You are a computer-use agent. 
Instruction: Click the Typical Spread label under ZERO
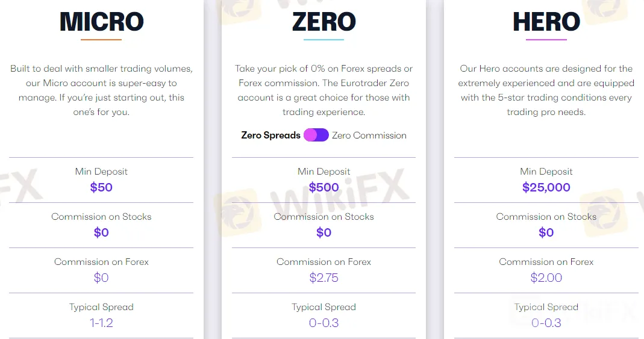pyautogui.click(x=324, y=307)
